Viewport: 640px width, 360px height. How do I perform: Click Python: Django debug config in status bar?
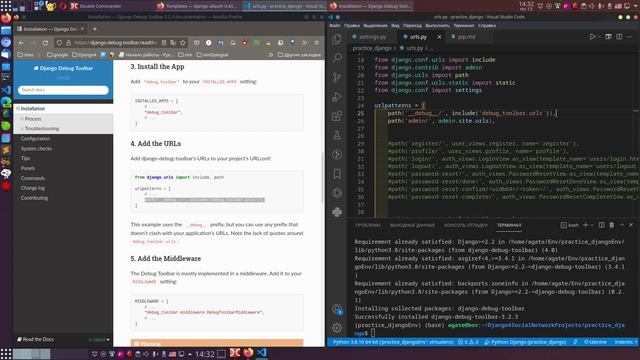tap(525, 342)
